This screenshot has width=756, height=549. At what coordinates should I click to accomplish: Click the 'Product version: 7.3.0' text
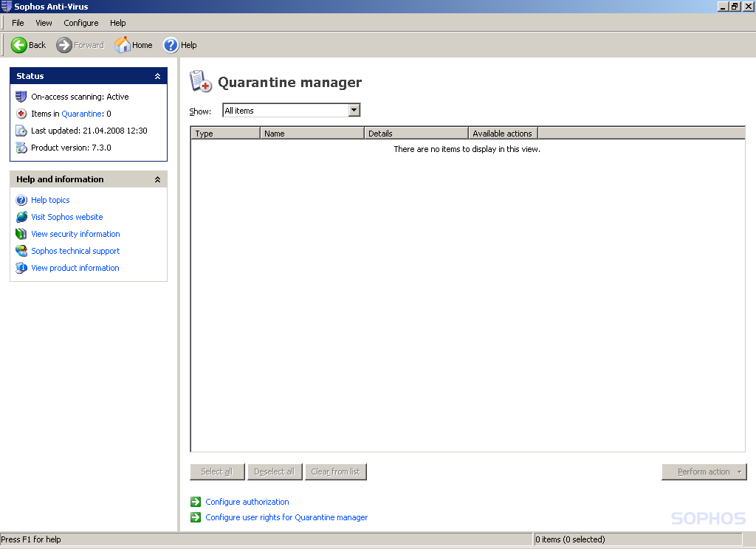pyautogui.click(x=71, y=148)
